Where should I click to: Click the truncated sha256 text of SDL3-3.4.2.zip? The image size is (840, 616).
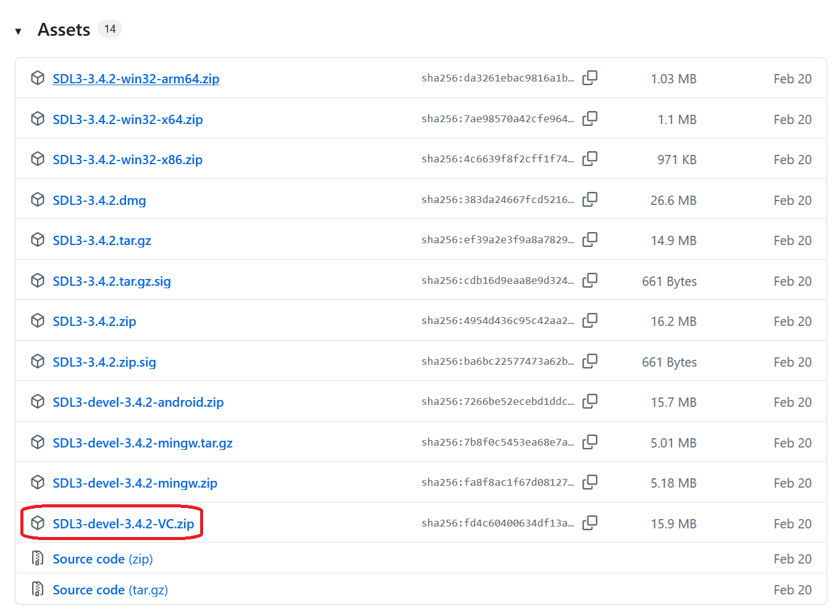coord(499,320)
